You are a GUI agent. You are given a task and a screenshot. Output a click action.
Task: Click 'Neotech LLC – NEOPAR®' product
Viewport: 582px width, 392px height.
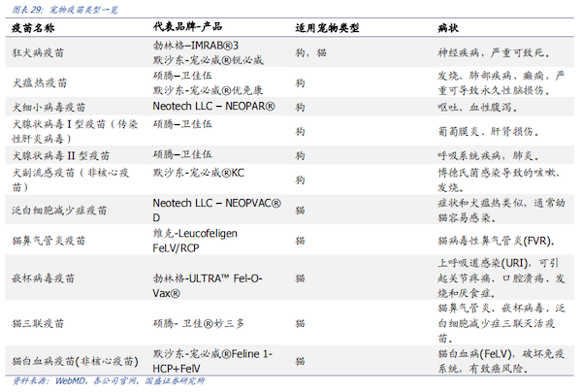tap(213, 106)
